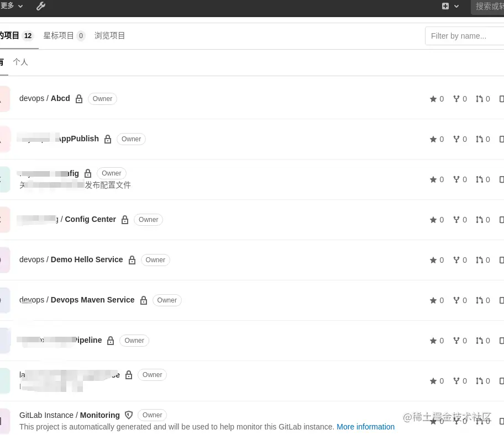The width and height of the screenshot is (504, 435).
Task: Open the devops / Abcd project
Action: click(45, 99)
